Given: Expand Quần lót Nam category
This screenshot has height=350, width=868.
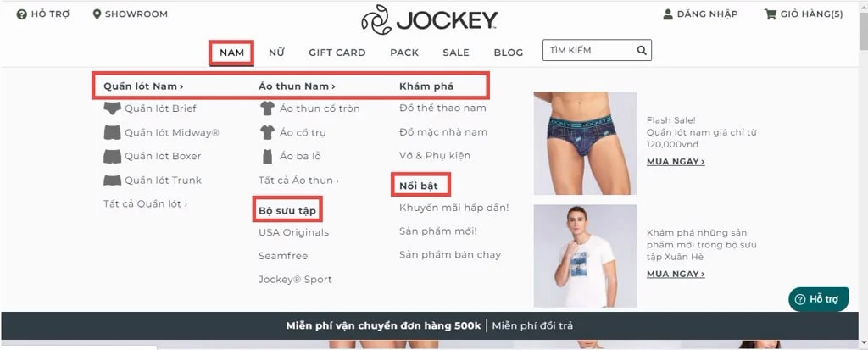Looking at the screenshot, I should [143, 86].
